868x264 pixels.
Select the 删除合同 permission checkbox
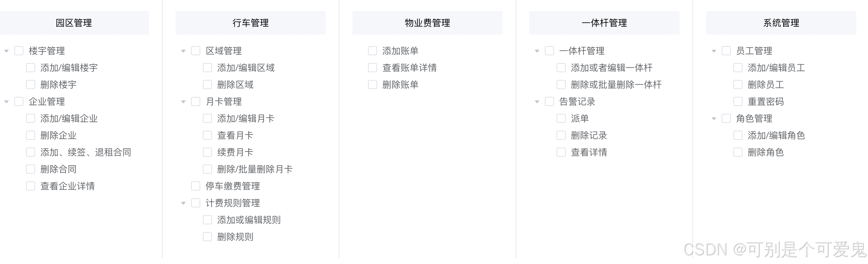click(x=30, y=169)
